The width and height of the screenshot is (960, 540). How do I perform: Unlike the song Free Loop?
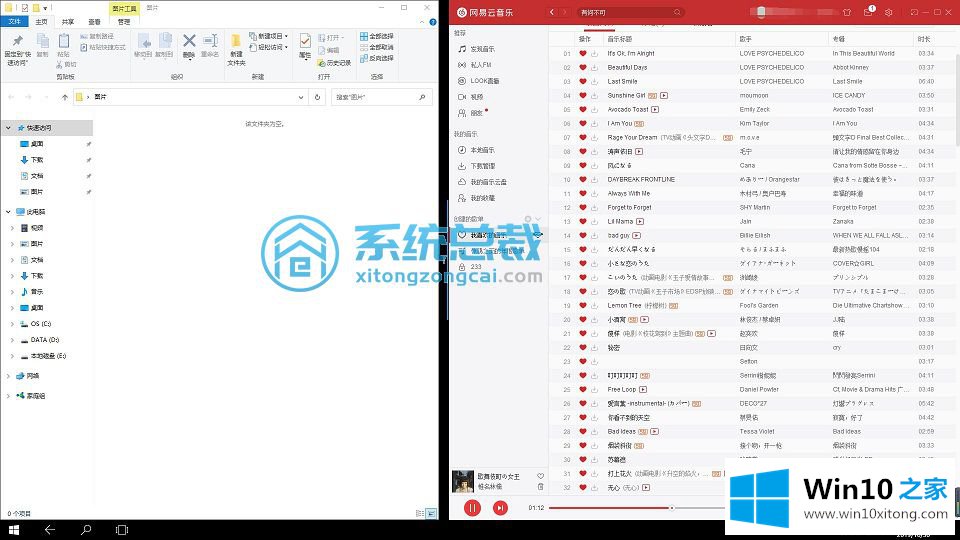pos(583,389)
